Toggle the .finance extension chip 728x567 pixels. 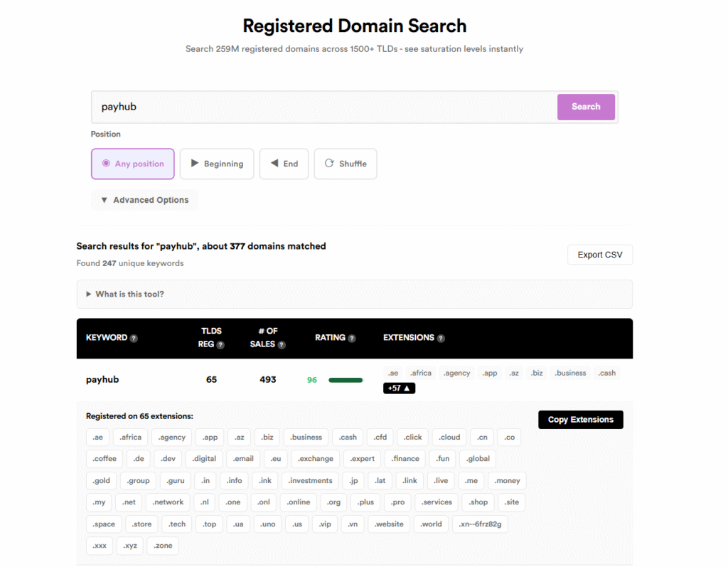pyautogui.click(x=405, y=459)
